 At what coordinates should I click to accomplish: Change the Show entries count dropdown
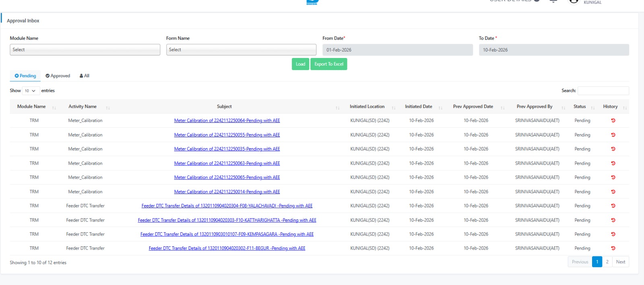click(x=31, y=91)
